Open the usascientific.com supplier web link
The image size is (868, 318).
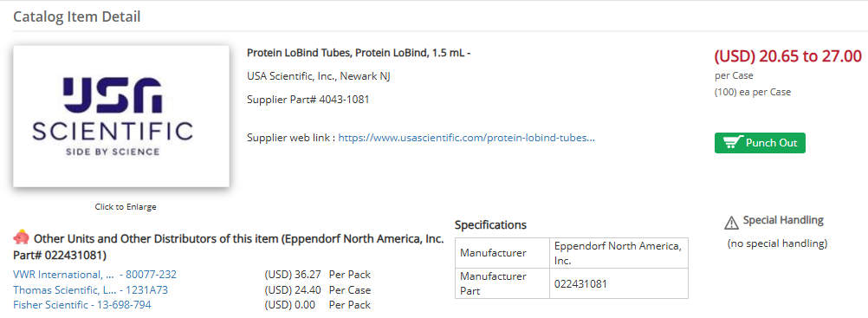pos(467,138)
